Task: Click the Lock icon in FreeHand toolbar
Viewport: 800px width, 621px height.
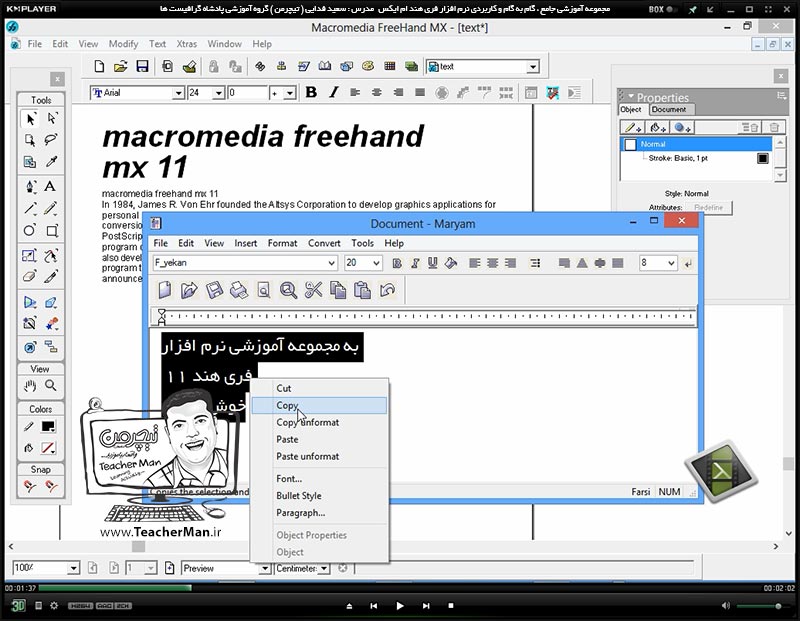Action: pyautogui.click(x=213, y=66)
